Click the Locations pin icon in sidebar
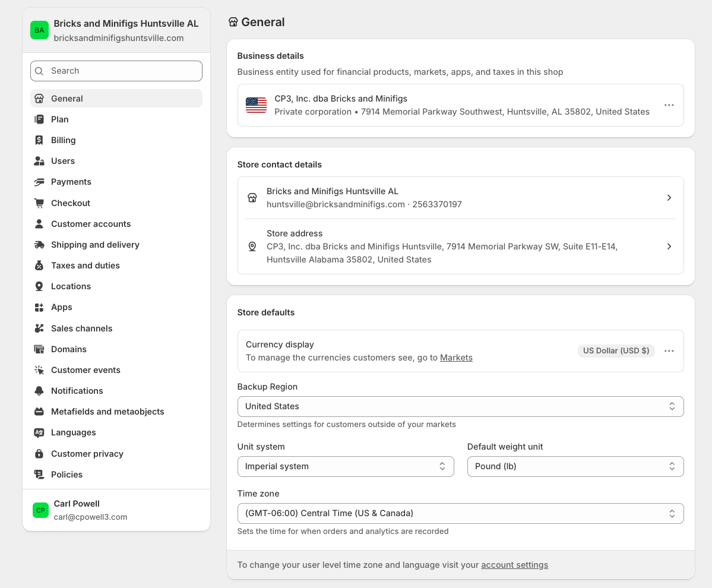This screenshot has width=712, height=588. pos(39,286)
